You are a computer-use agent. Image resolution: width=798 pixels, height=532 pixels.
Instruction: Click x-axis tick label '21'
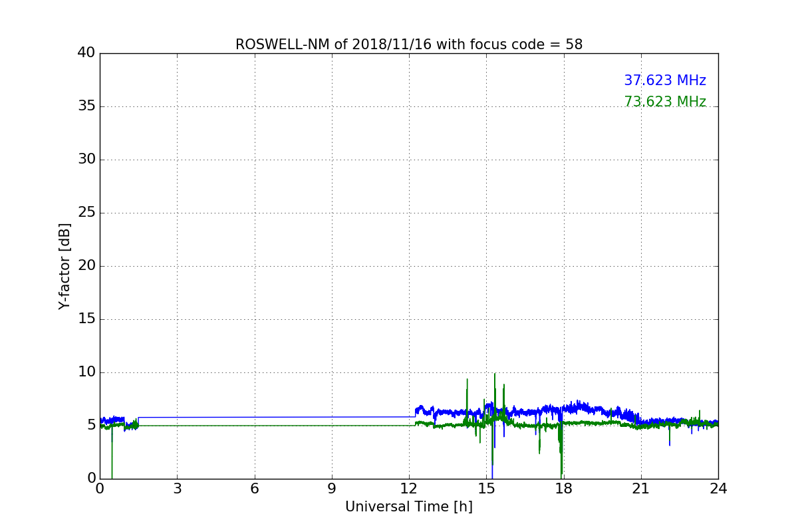[x=641, y=488]
